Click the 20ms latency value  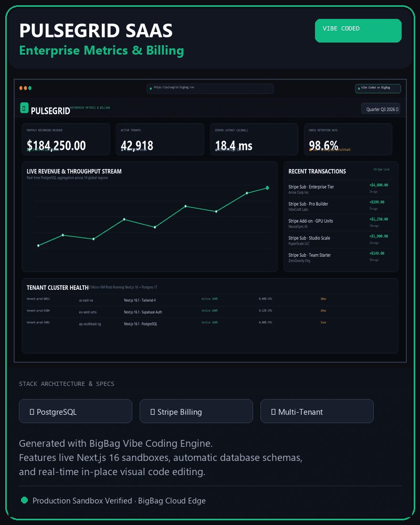[x=323, y=299]
